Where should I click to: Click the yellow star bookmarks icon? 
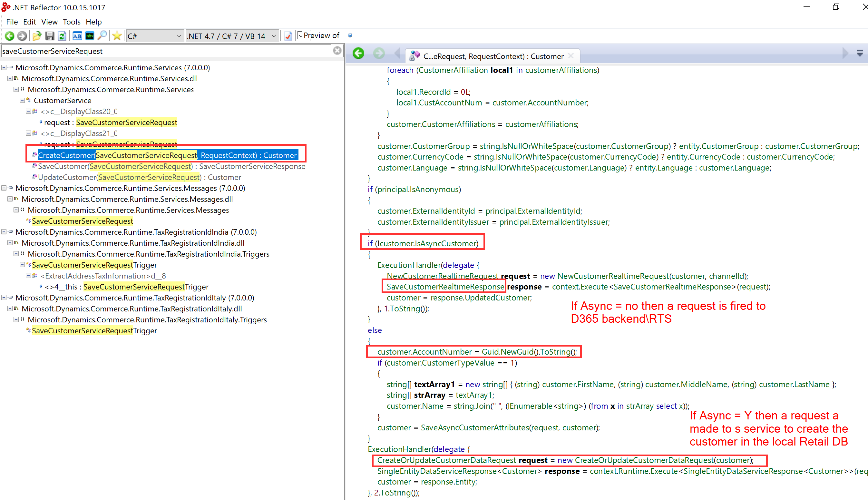click(x=117, y=36)
